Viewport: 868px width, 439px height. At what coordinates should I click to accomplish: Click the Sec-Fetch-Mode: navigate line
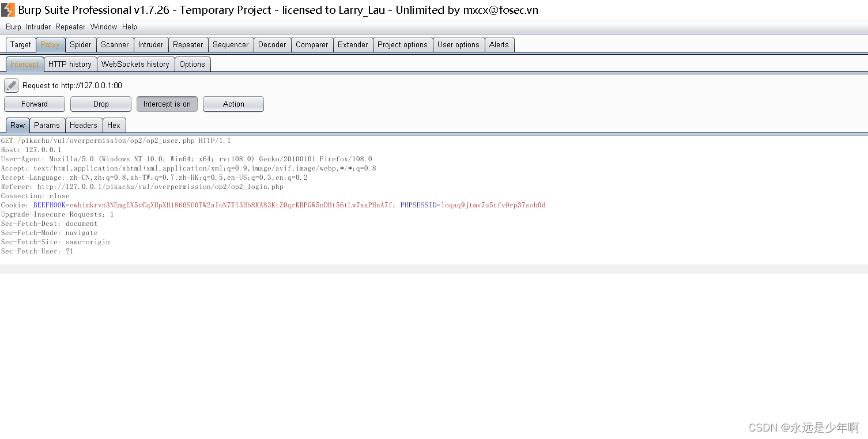pyautogui.click(x=49, y=233)
